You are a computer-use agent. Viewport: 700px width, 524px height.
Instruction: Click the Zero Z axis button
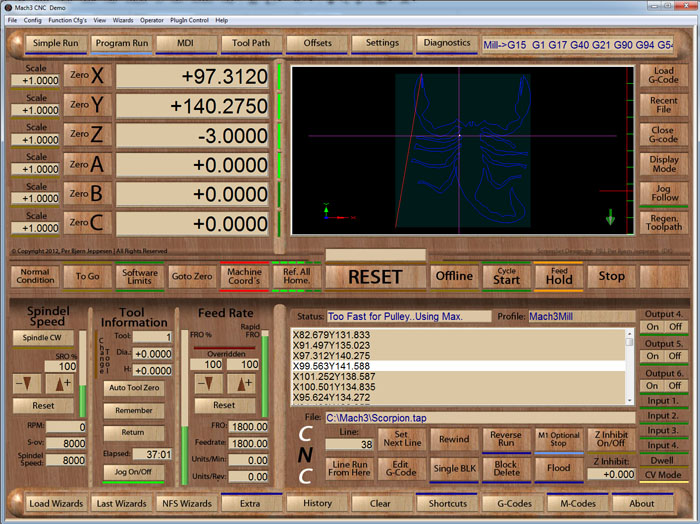pos(88,134)
